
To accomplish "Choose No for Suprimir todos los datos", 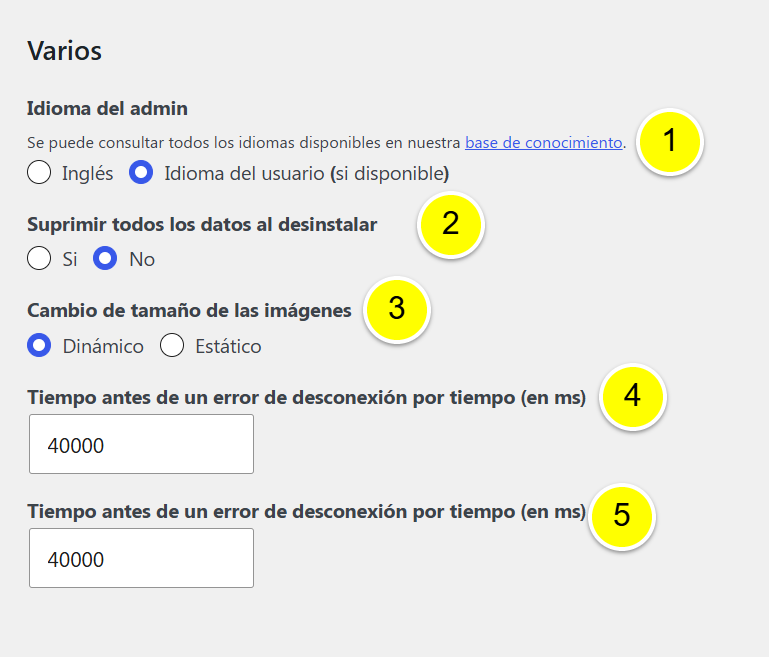I will (x=105, y=258).
